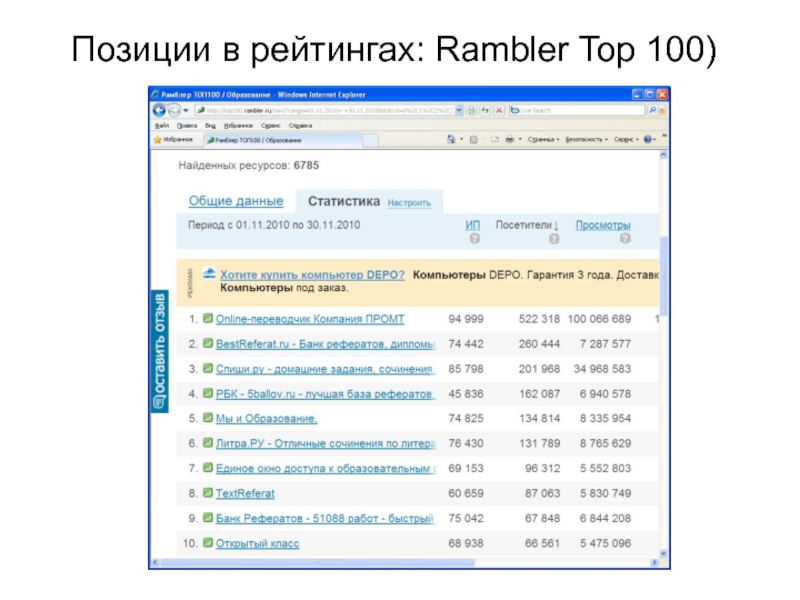Screen dimensions: 800x600
Task: Click the DEPO ad logo icon
Action: pos(209,274)
